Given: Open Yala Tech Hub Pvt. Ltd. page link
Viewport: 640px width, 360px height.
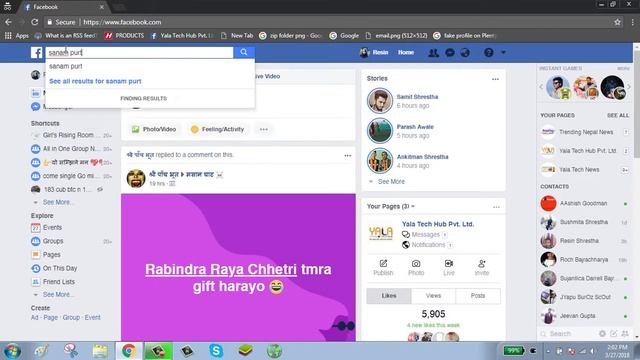Looking at the screenshot, I should (438, 224).
